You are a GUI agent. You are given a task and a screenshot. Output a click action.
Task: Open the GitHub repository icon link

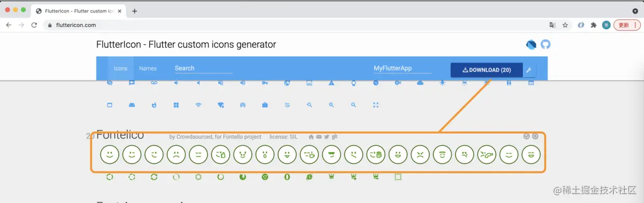pos(545,44)
